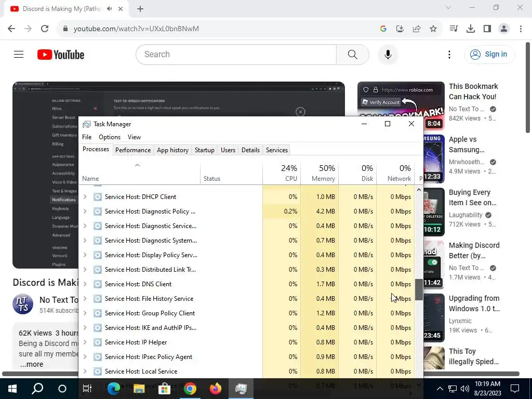Expand Service Host: Local Service row
The width and height of the screenshot is (532, 399).
[x=85, y=371]
